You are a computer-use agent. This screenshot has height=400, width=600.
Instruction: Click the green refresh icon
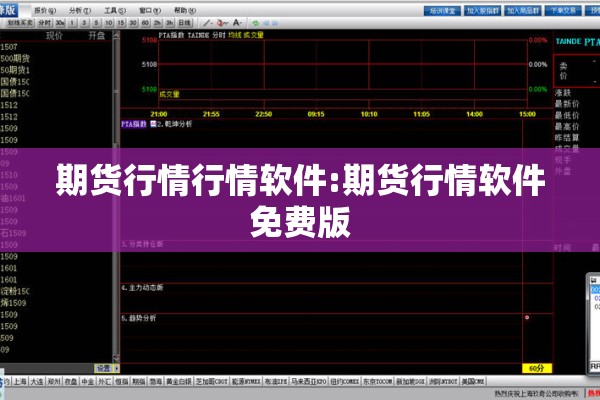click(256, 24)
